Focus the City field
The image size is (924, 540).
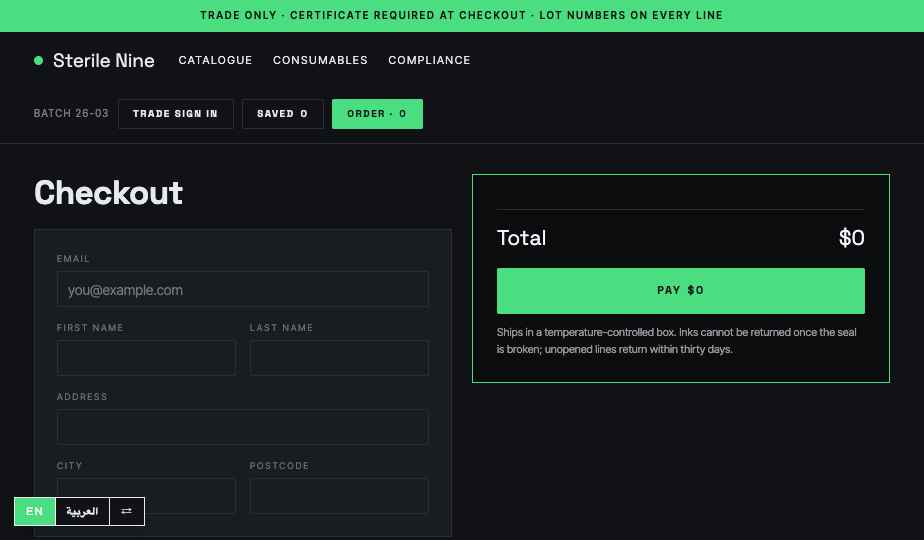click(146, 496)
